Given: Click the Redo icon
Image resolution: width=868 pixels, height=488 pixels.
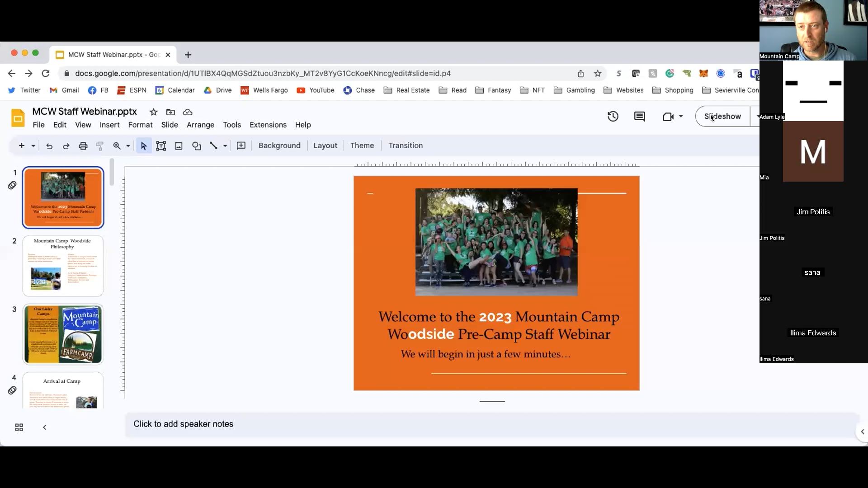Looking at the screenshot, I should tap(66, 145).
